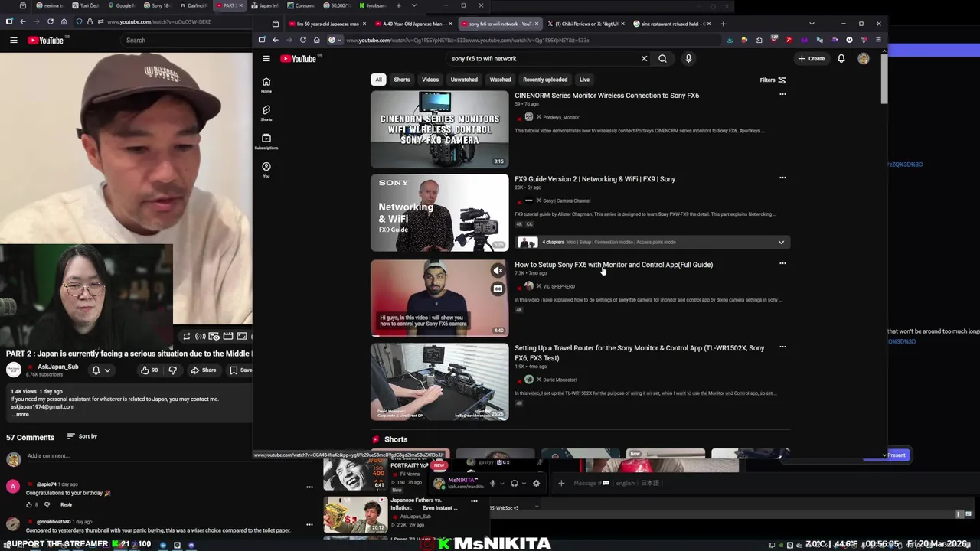
Task: Open the tab list dropdown arrow
Action: click(x=812, y=24)
